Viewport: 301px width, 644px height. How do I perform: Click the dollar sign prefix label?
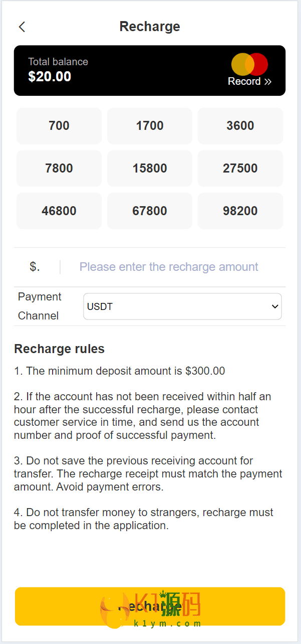[35, 267]
